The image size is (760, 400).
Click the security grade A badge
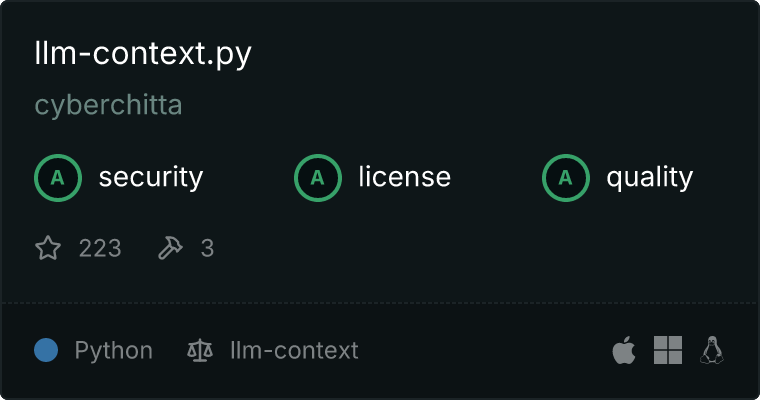pos(58,178)
